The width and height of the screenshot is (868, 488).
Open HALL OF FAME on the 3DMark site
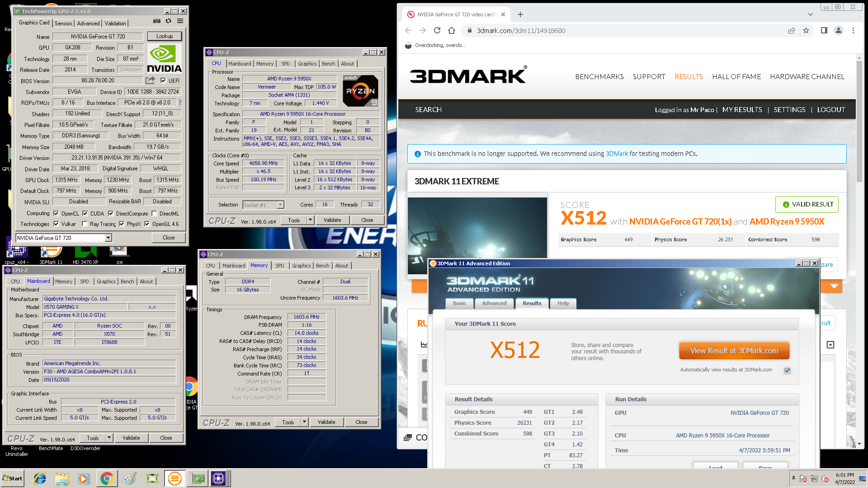(736, 76)
